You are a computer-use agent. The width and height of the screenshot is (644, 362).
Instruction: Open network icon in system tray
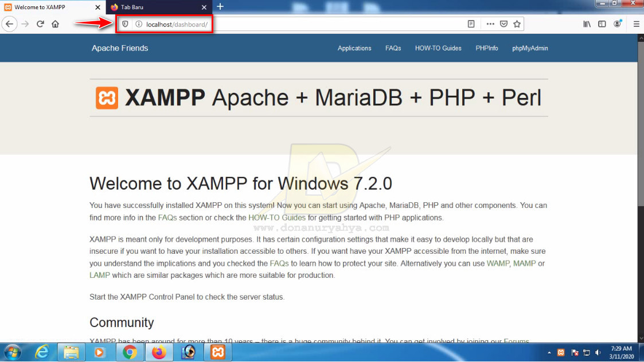click(x=587, y=353)
